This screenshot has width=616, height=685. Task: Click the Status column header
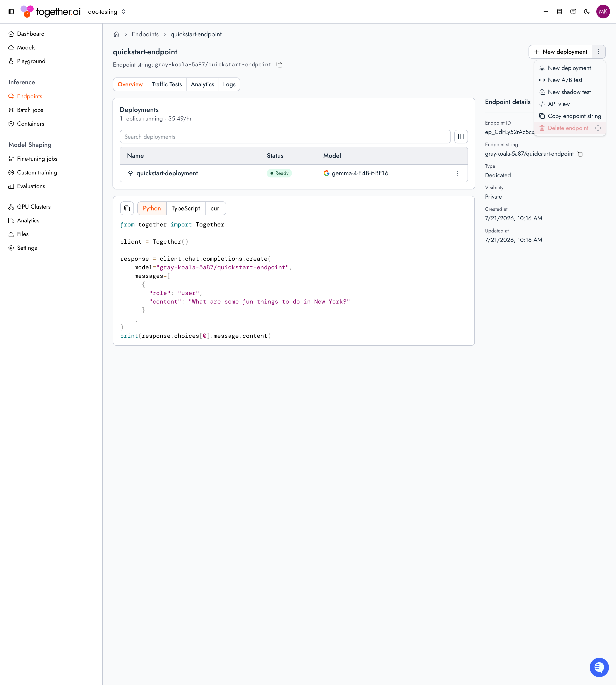(275, 156)
